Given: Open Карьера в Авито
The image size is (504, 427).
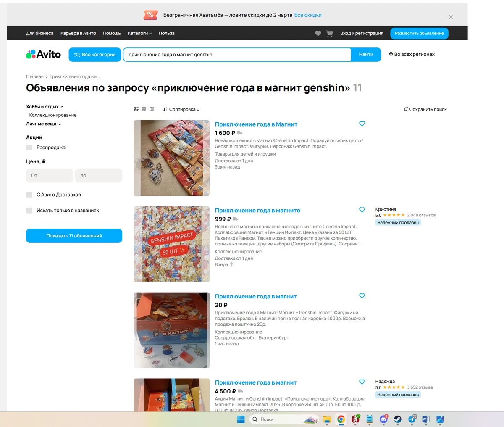Looking at the screenshot, I should pyautogui.click(x=78, y=33).
